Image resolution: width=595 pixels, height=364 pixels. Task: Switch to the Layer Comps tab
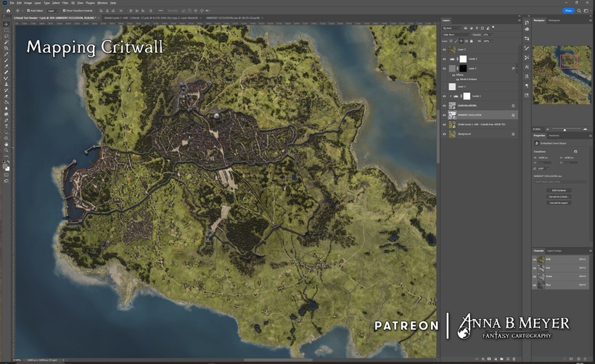click(554, 251)
